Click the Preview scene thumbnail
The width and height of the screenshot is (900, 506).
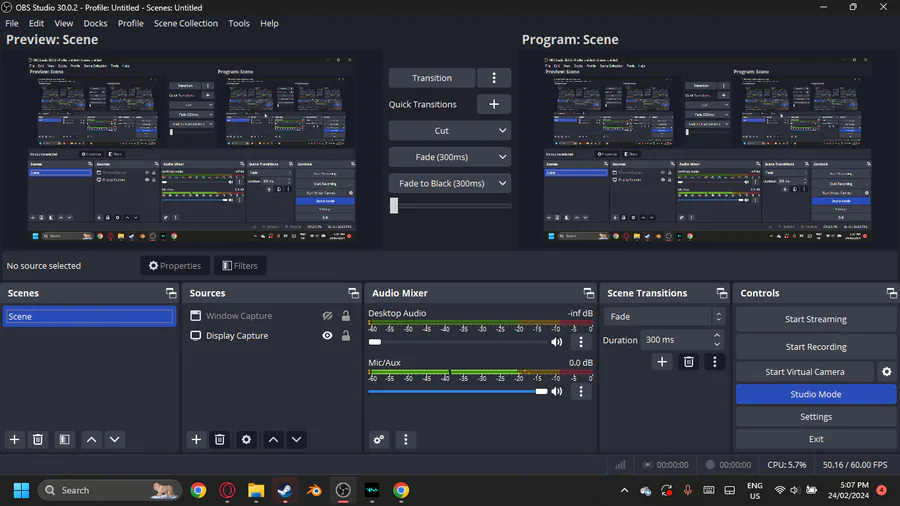tap(192, 149)
